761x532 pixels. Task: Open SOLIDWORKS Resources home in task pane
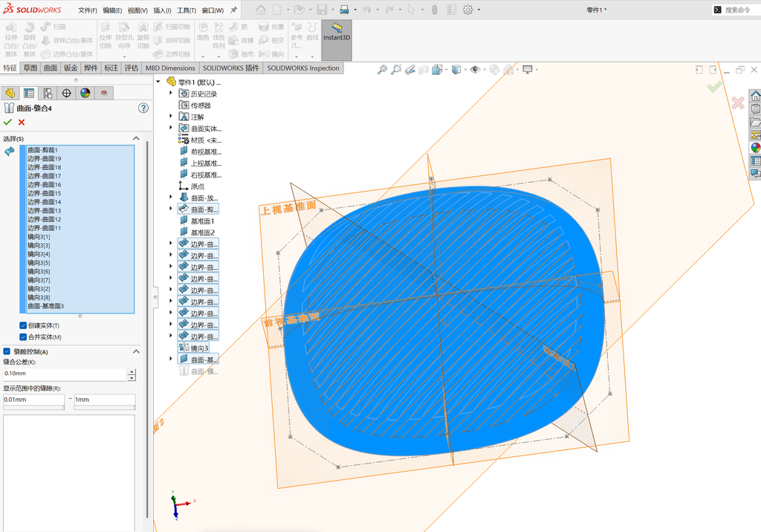(756, 96)
